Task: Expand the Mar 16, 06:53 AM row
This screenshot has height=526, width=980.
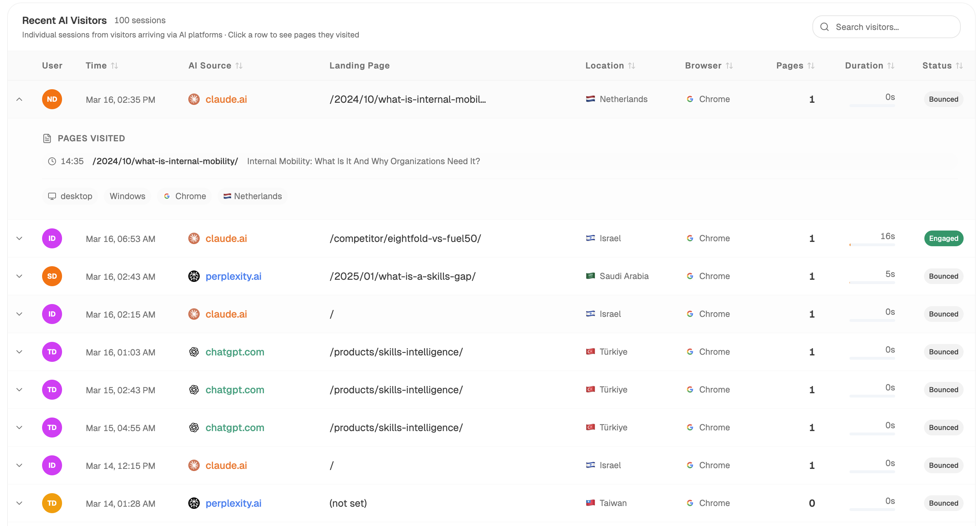Action: 19,239
